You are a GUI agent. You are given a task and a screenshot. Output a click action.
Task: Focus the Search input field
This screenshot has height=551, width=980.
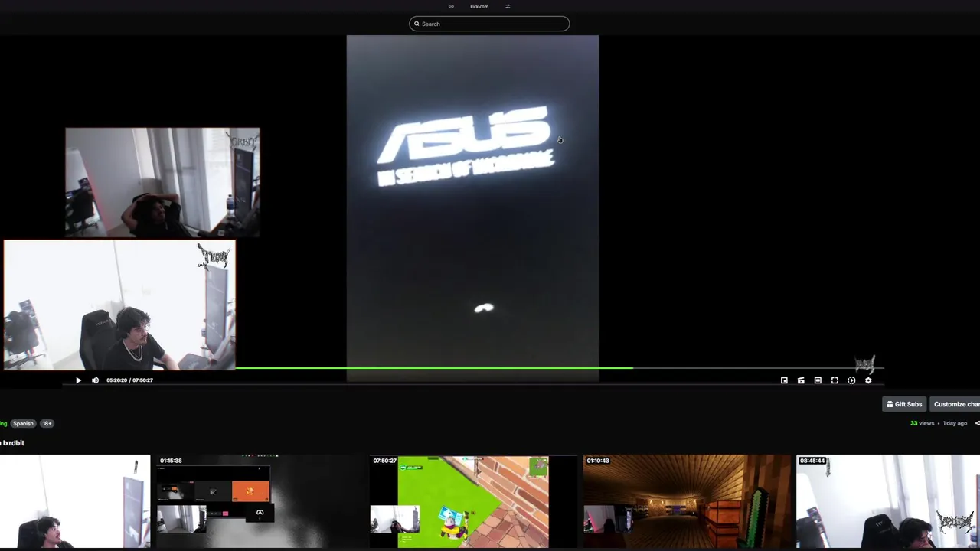coord(489,24)
